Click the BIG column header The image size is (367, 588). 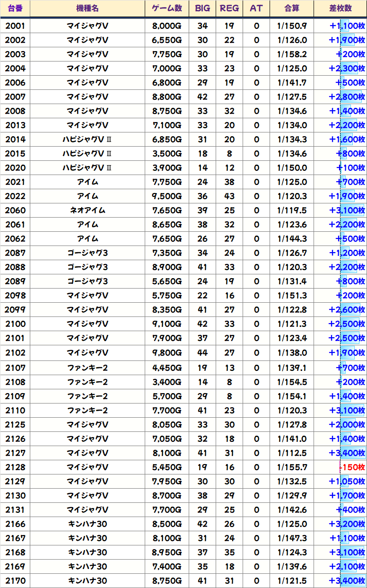[x=202, y=9]
